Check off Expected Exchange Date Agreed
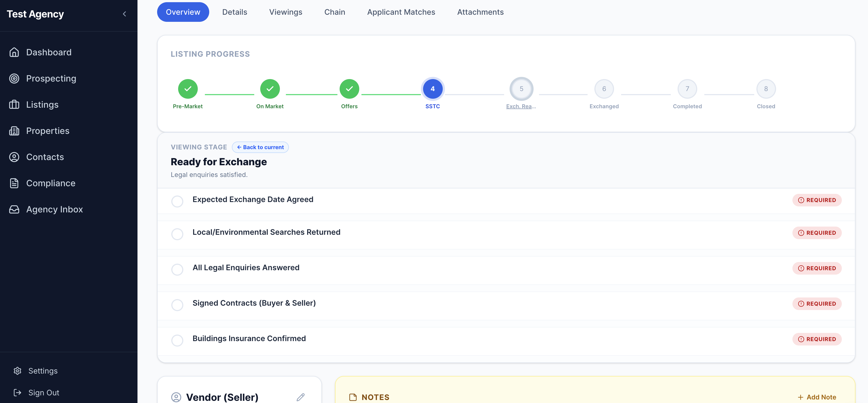868x403 pixels. point(177,201)
